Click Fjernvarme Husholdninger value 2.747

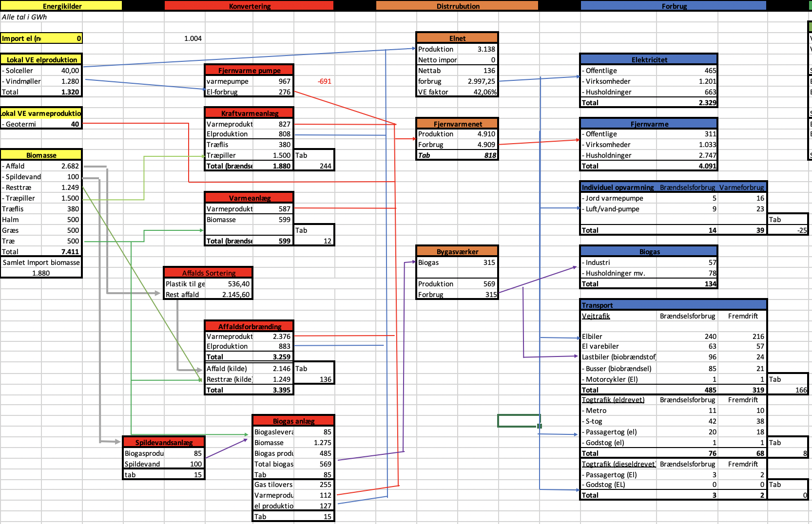click(707, 155)
